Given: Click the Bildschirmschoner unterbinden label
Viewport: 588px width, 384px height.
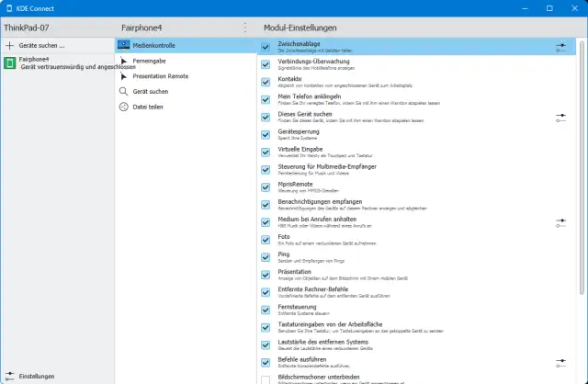Looking at the screenshot, I should click(x=319, y=377).
